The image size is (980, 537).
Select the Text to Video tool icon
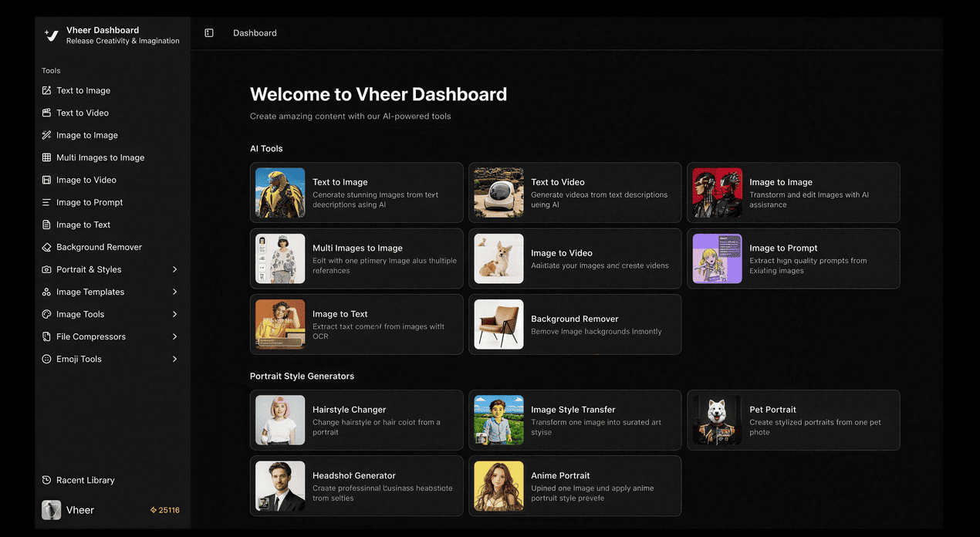(x=46, y=113)
